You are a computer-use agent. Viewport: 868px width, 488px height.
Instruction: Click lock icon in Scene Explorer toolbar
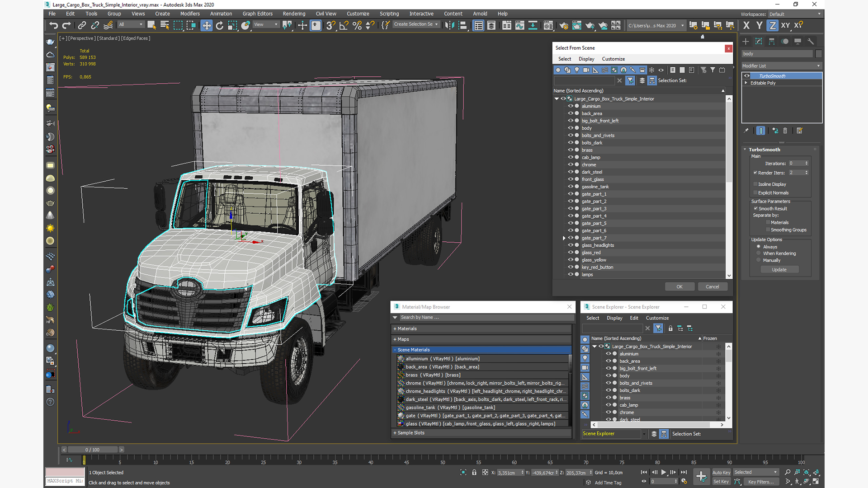[670, 328]
